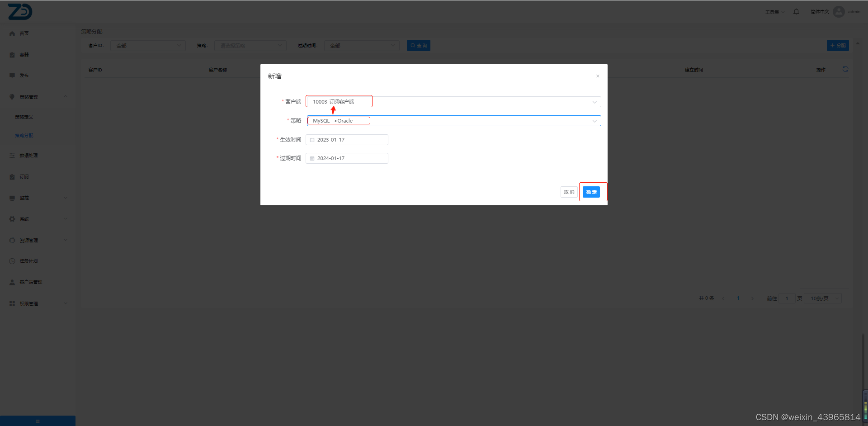Viewport: 868px width, 426px height.
Task: Click the table refresh icon
Action: click(845, 69)
